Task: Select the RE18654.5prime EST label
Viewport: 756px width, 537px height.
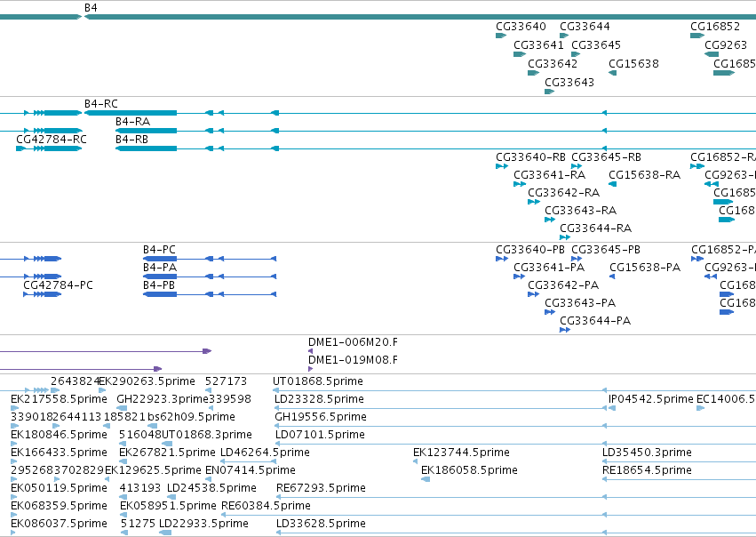Action: tap(647, 470)
